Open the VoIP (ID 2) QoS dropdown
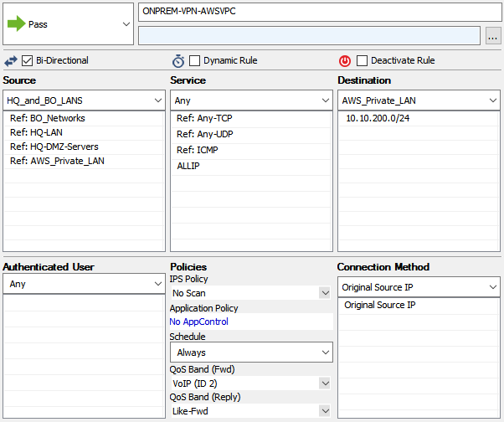504x422 pixels. click(251, 383)
